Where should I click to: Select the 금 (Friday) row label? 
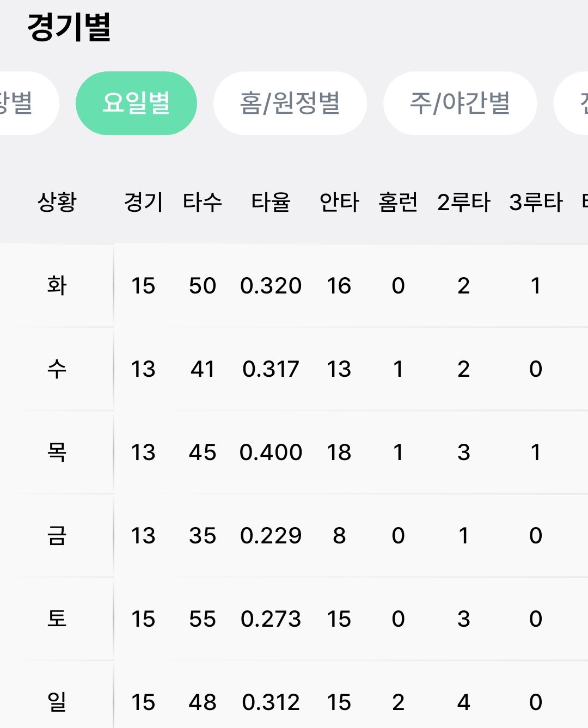(x=57, y=535)
